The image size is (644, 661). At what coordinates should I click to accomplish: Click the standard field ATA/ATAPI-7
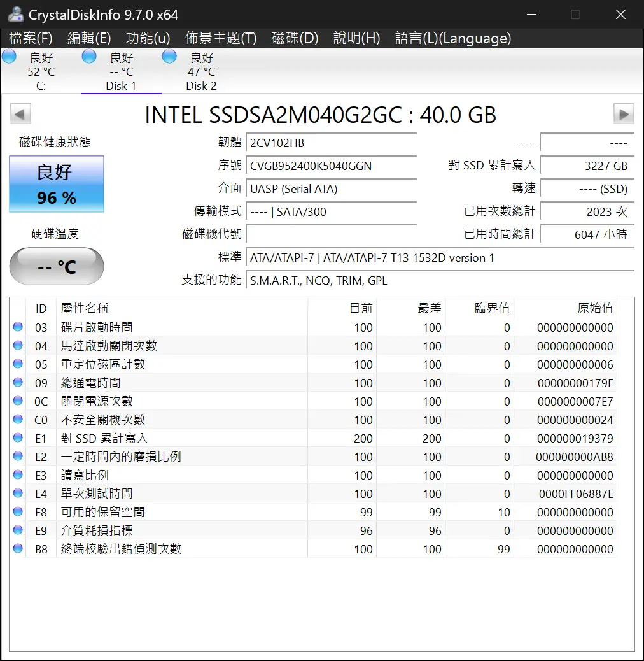440,257
